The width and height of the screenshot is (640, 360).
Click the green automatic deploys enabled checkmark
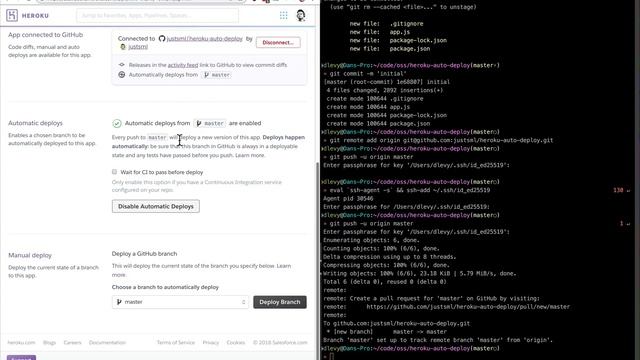click(117, 123)
